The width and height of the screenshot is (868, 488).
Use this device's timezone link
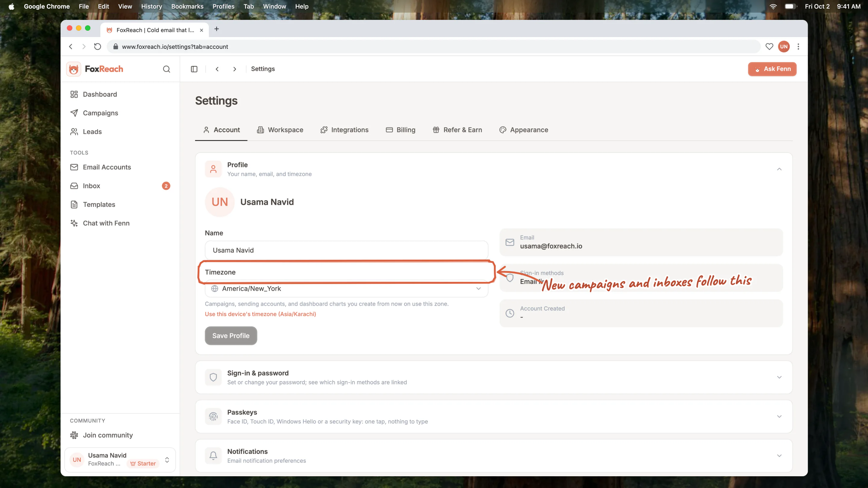click(x=260, y=314)
